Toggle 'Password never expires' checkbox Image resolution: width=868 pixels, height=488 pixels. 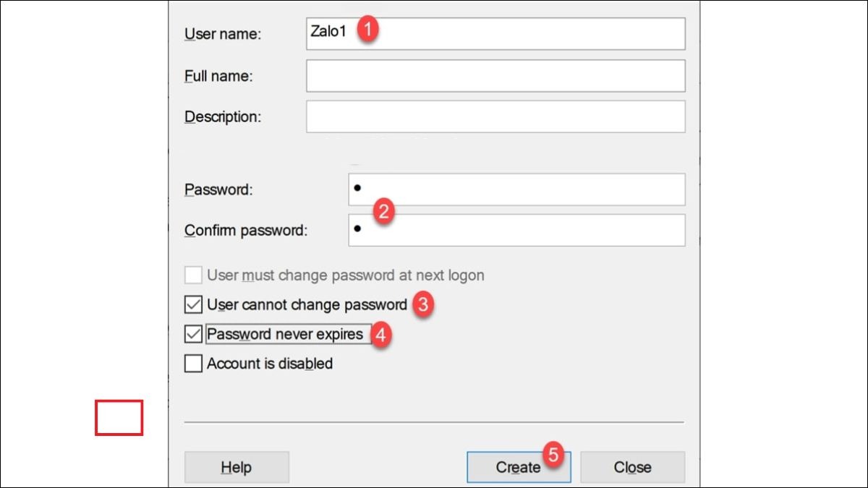(x=193, y=334)
